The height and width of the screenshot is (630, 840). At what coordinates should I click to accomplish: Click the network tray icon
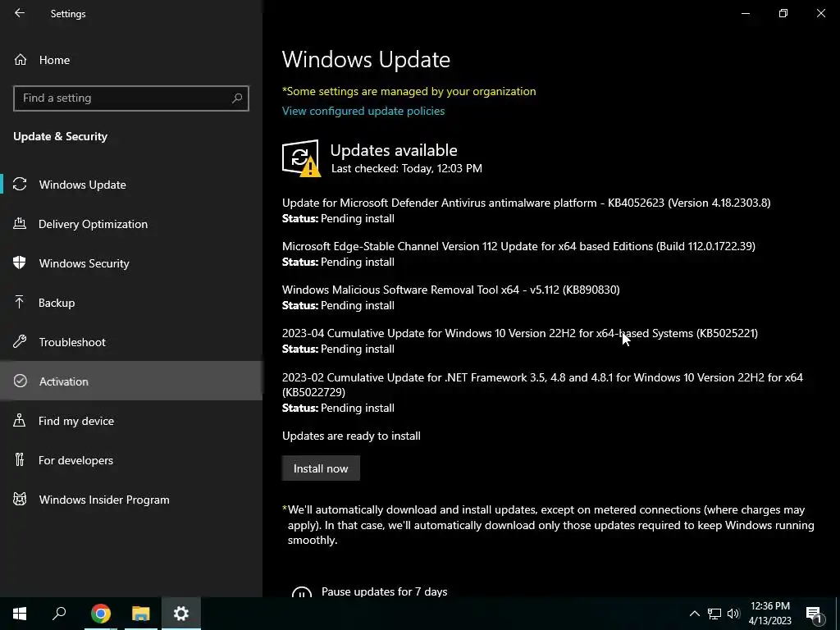[x=714, y=614]
